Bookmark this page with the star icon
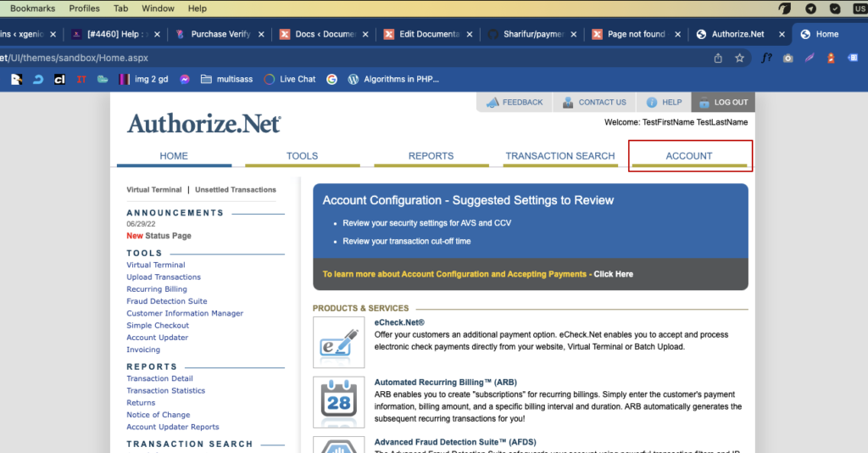The width and height of the screenshot is (868, 453). (x=739, y=59)
